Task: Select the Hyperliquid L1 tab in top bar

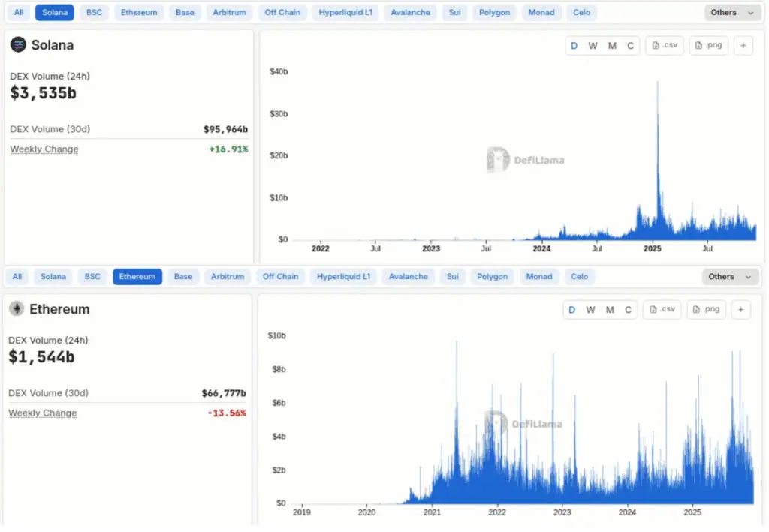Action: pos(345,13)
